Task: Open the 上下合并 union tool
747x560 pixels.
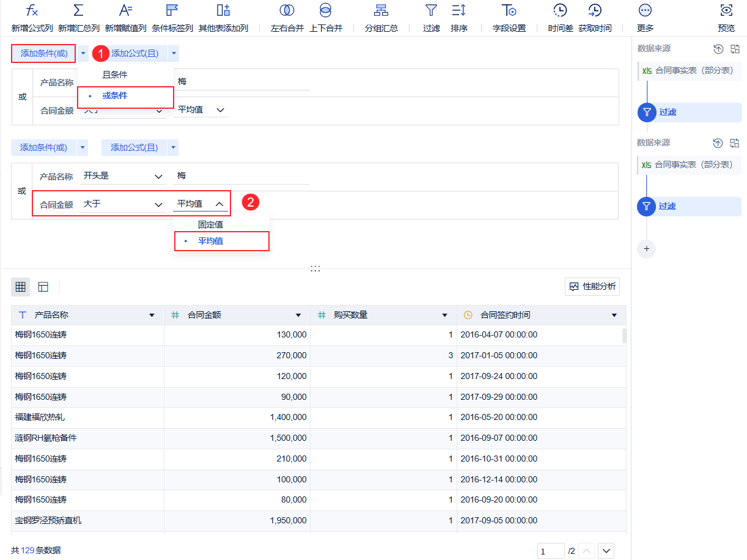Action: click(326, 10)
